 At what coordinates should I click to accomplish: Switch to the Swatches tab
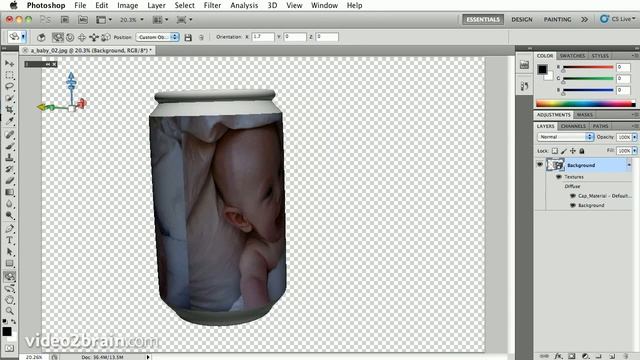(572, 56)
